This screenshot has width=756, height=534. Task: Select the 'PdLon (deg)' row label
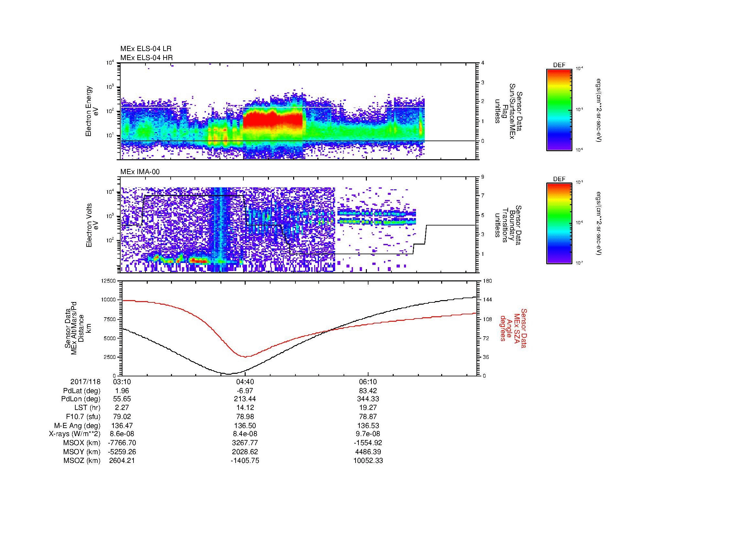coord(81,399)
